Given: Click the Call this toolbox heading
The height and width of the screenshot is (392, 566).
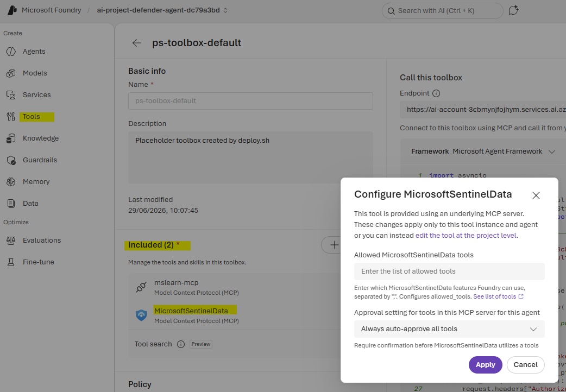Looking at the screenshot, I should 431,78.
